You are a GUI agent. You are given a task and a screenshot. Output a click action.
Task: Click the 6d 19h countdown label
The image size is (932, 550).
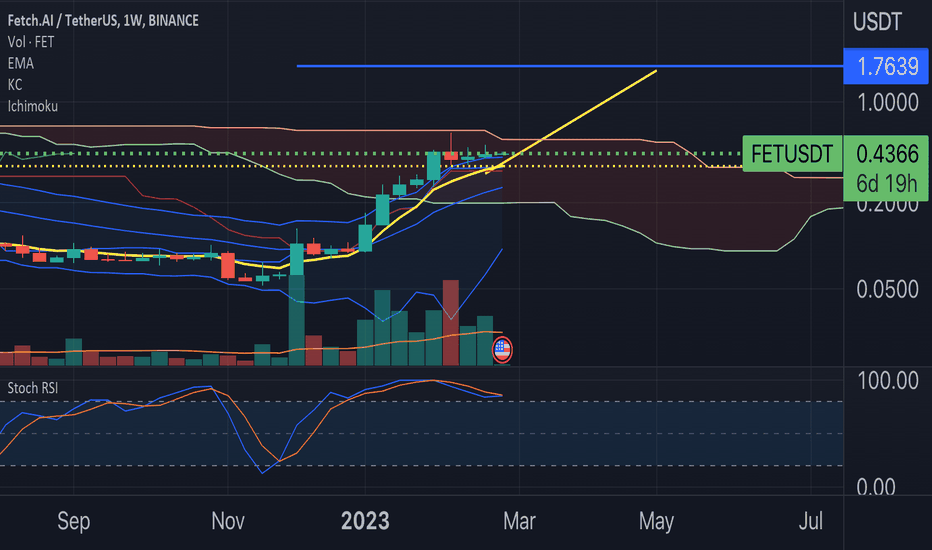887,184
